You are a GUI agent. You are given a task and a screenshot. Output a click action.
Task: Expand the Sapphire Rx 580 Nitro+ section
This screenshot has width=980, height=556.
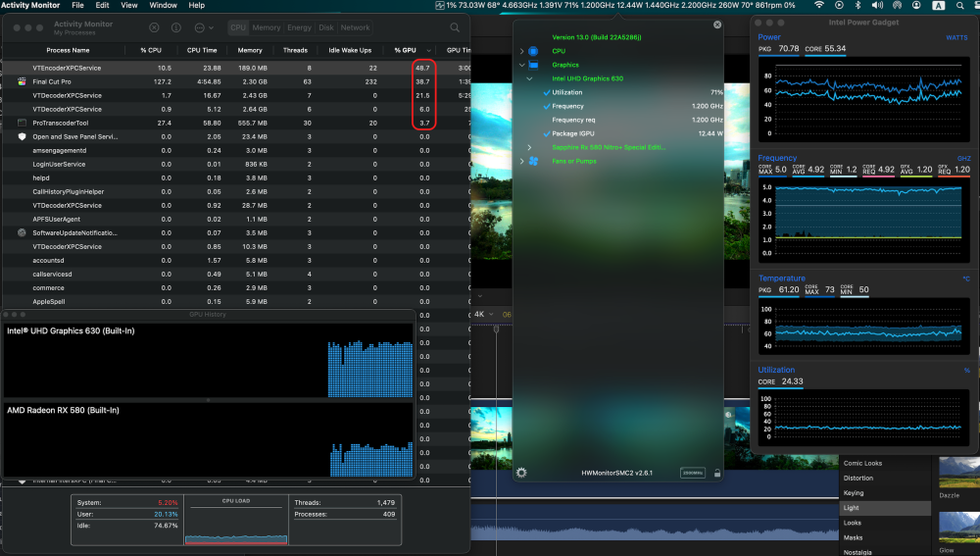point(529,148)
